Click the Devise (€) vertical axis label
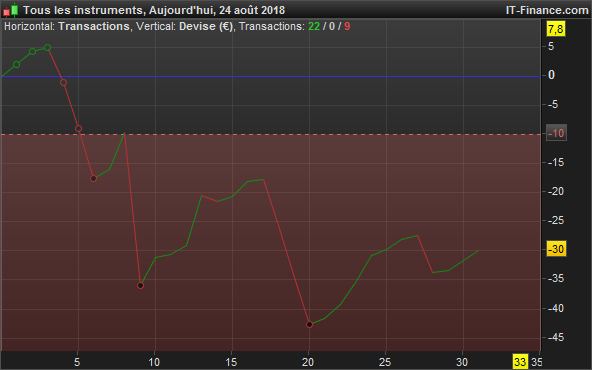Viewport: 592px width, 370px height. pos(206,26)
